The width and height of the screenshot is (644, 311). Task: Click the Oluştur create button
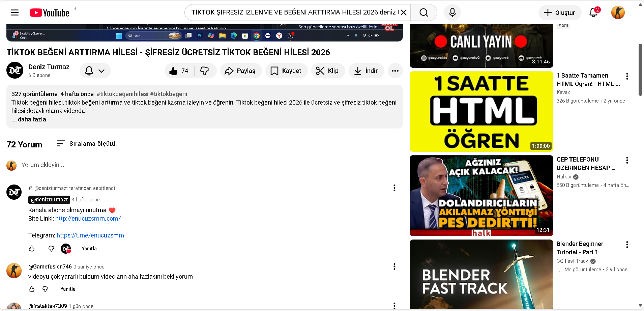(x=560, y=12)
